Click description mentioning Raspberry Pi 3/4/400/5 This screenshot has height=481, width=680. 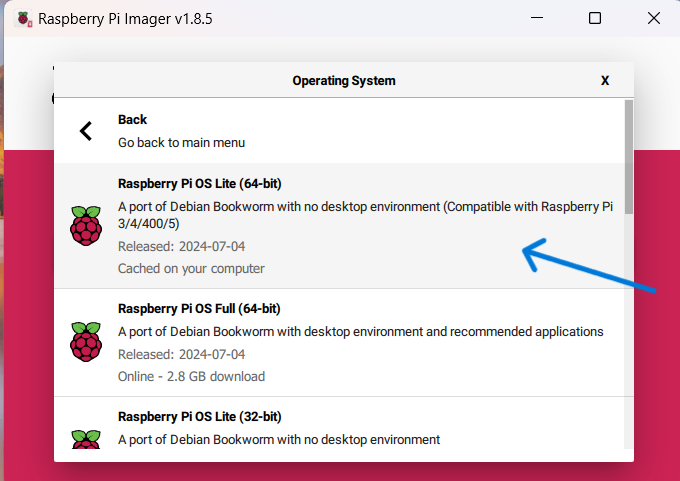click(366, 215)
